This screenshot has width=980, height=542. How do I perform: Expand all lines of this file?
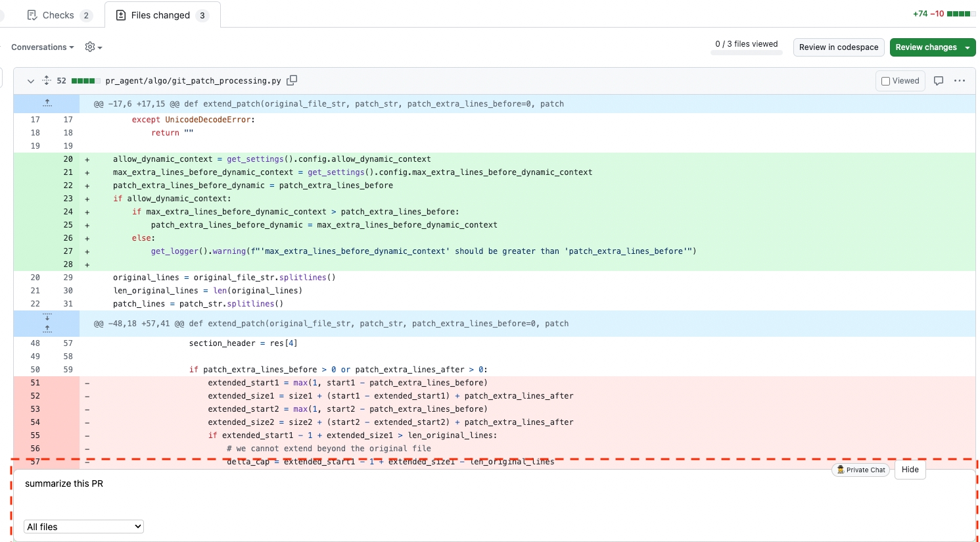pyautogui.click(x=46, y=81)
